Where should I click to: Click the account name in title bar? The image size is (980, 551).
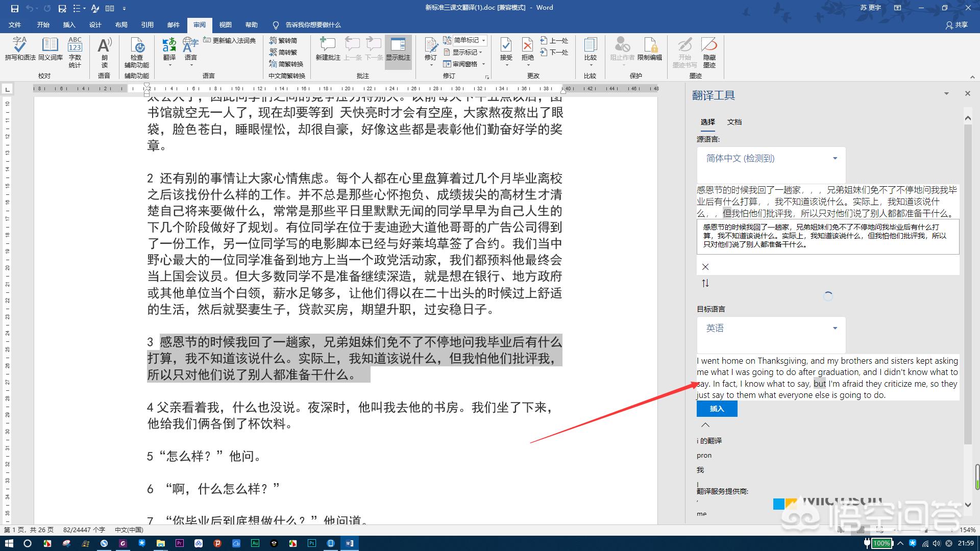(x=870, y=8)
